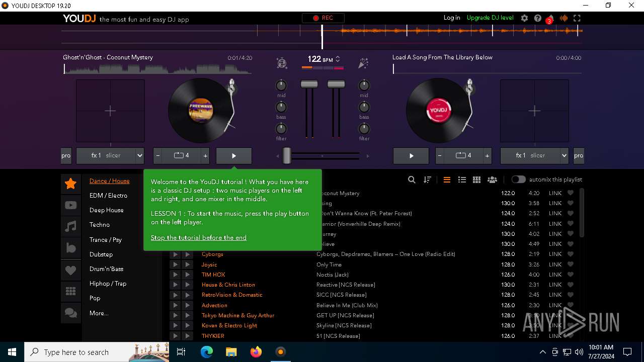The image size is (644, 362).
Task: Open left deck pro button
Action: 66,156
